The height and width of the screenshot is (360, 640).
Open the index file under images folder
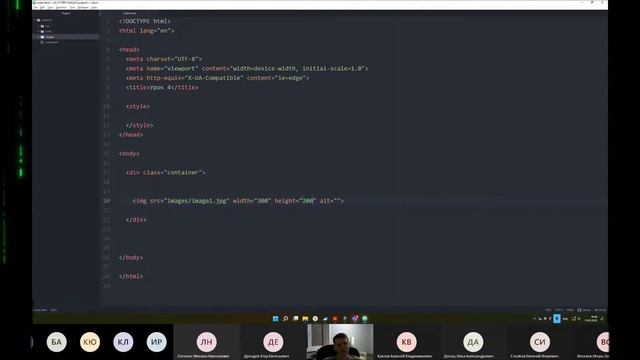tap(51, 42)
